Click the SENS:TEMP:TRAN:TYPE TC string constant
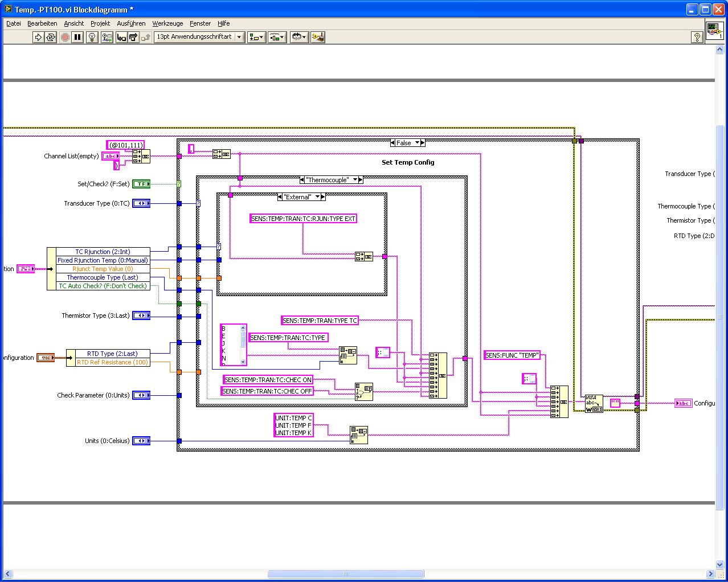This screenshot has width=728, height=582. [320, 321]
